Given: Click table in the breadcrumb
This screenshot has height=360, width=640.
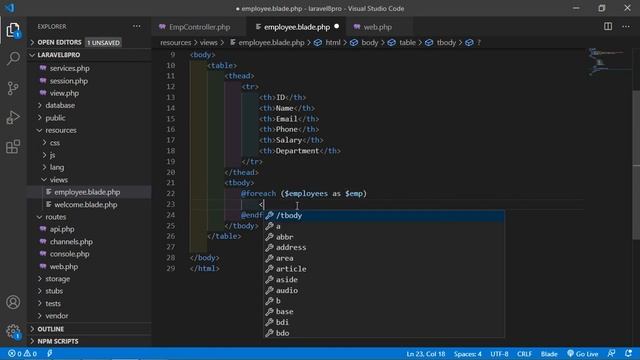Looking at the screenshot, I should tap(407, 42).
